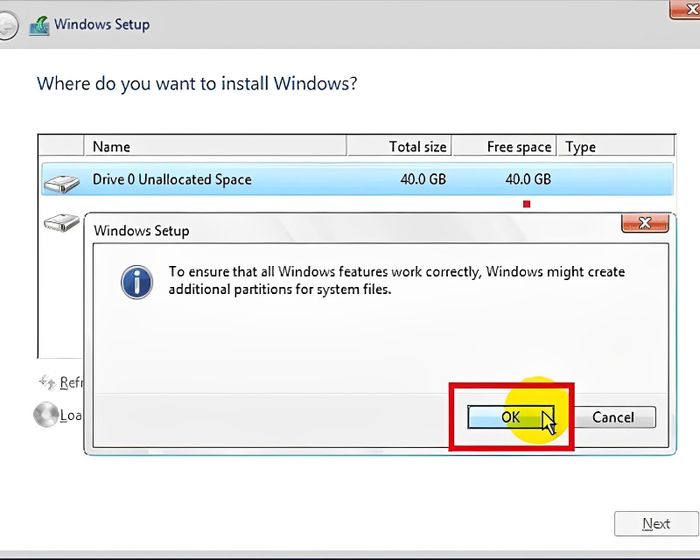Viewport: 700px width, 560px height.
Task: Select Drive 0 Unallocated Space row
Action: point(357,179)
